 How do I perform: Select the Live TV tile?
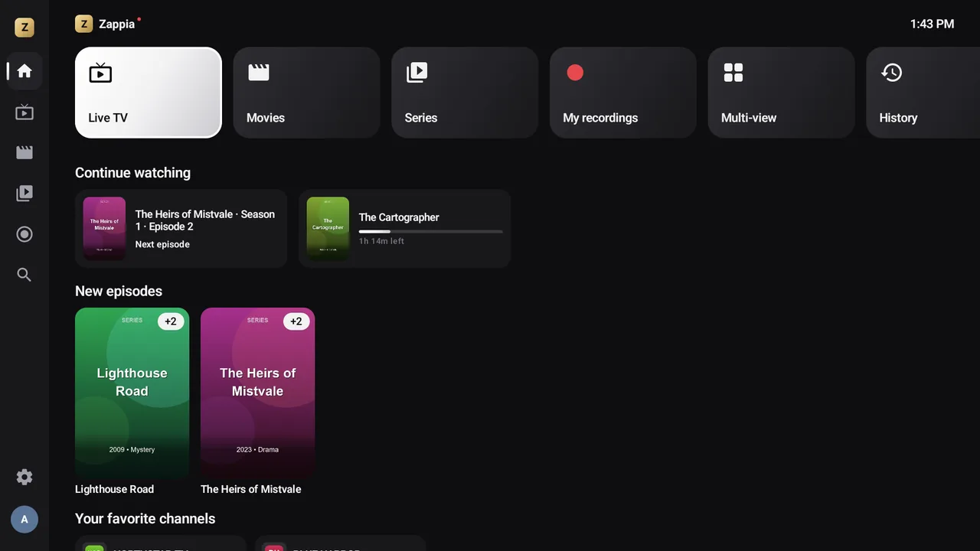(149, 93)
